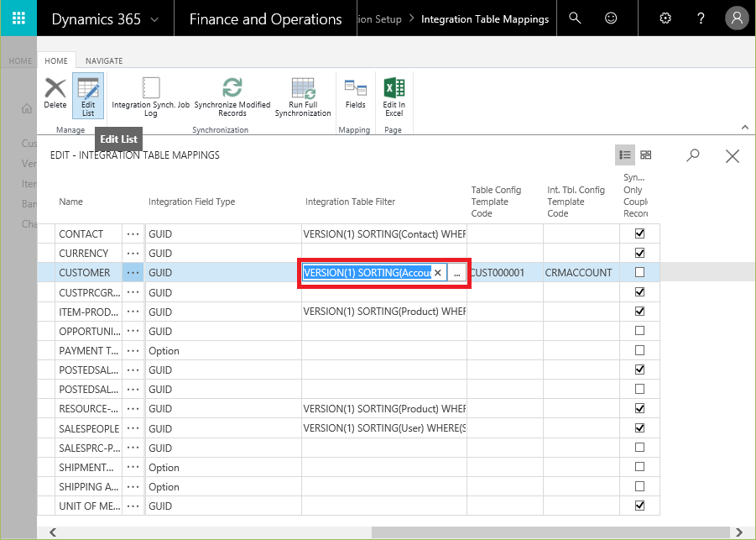Image resolution: width=756 pixels, height=540 pixels.
Task: Open row menu for UNIT OF ME... row
Action: [x=133, y=506]
